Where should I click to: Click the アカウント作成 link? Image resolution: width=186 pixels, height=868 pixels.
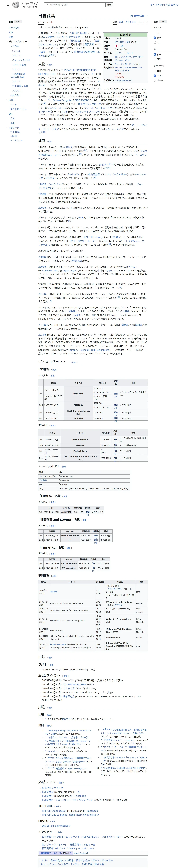(x=163, y=5)
